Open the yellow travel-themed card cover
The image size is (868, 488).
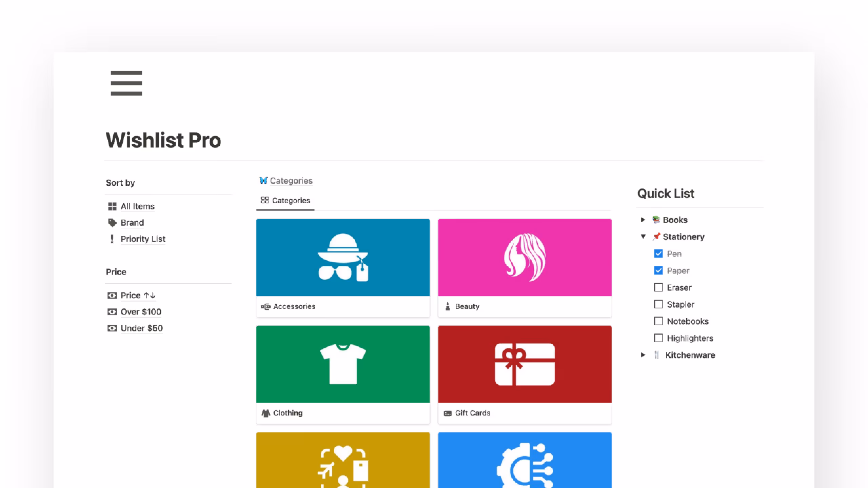pyautogui.click(x=343, y=460)
